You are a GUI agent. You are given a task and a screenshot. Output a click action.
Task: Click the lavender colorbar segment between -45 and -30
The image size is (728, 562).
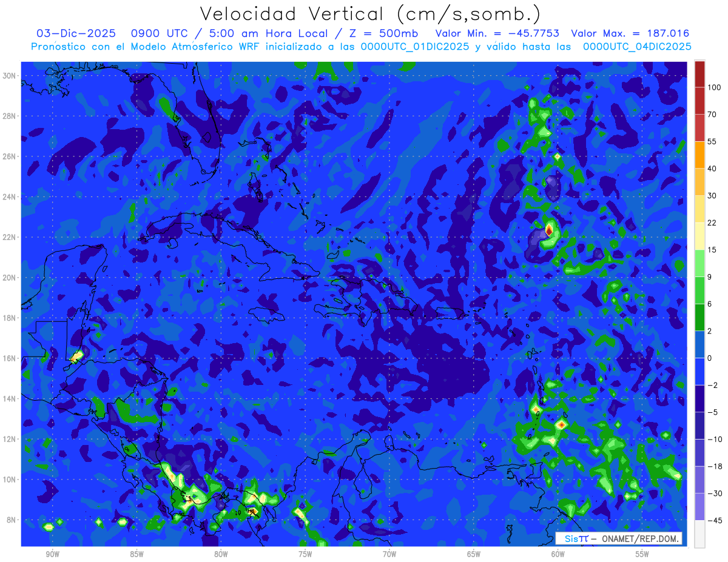click(x=699, y=507)
